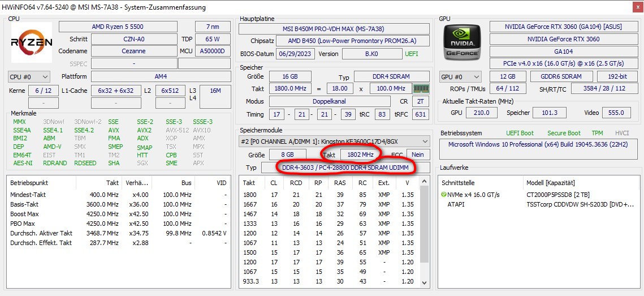Viewport: 644px width, 296px height.
Task: Click the AES-NI feature flag
Action: pyautogui.click(x=23, y=163)
